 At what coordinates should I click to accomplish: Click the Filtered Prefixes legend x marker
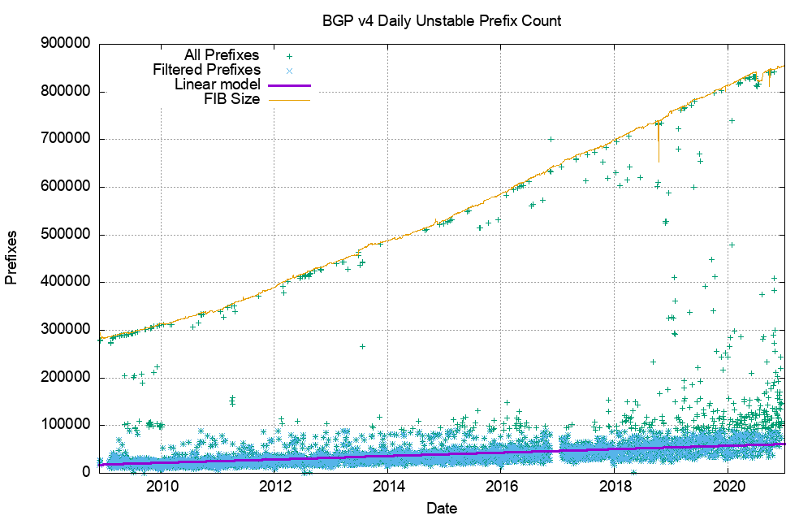(288, 71)
